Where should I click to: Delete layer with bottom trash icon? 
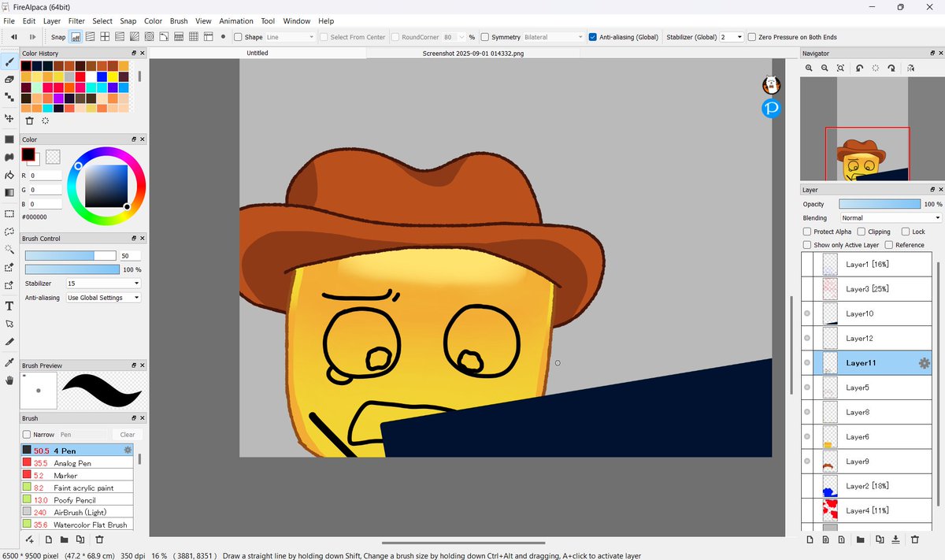(914, 540)
